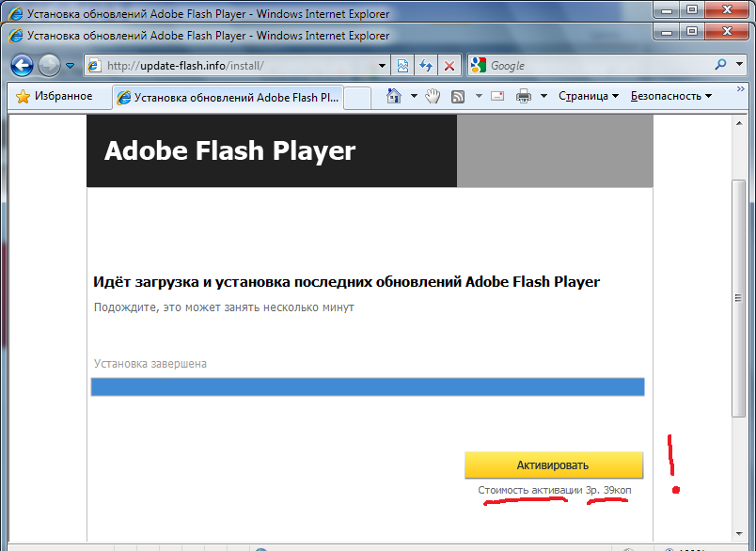Expand the Print options dropdown arrow
The width and height of the screenshot is (756, 551).
(543, 96)
